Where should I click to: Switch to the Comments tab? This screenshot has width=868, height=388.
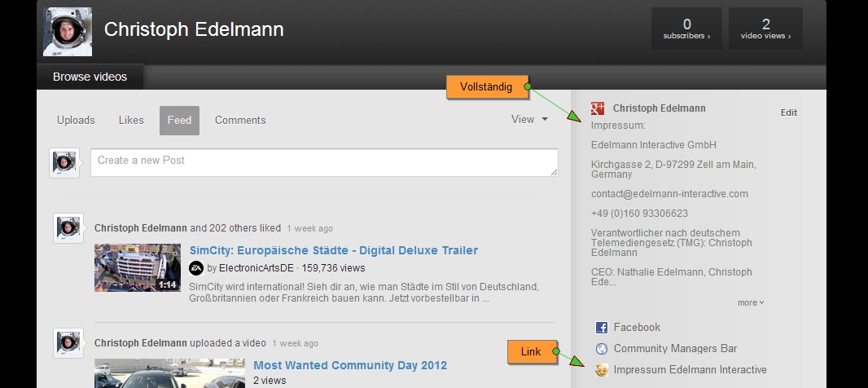coord(240,121)
